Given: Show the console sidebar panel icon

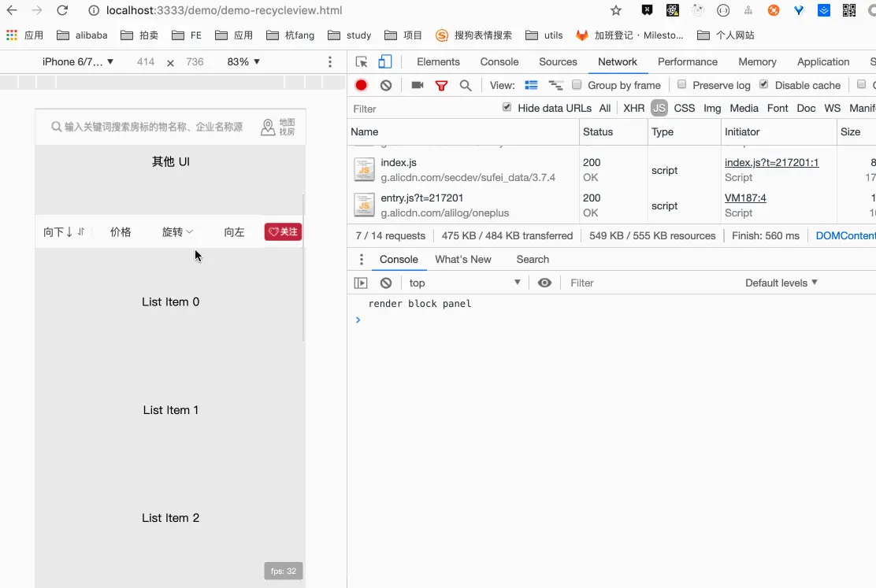Looking at the screenshot, I should pos(361,283).
